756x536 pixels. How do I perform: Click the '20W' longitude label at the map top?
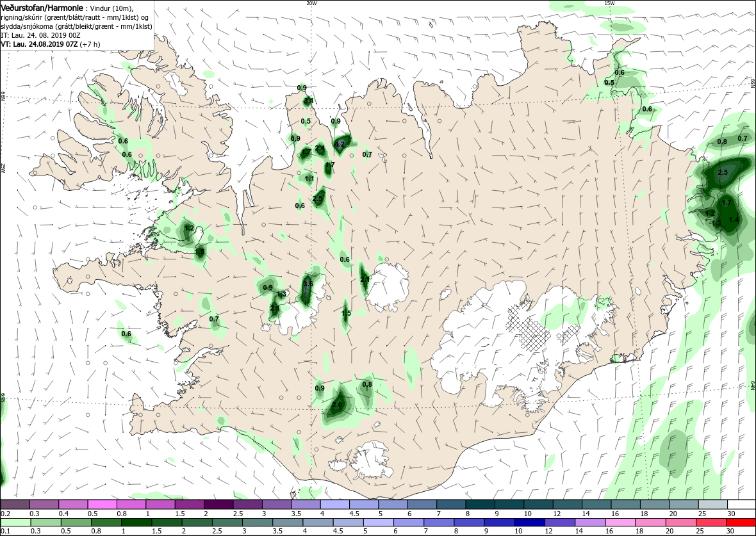click(311, 3)
